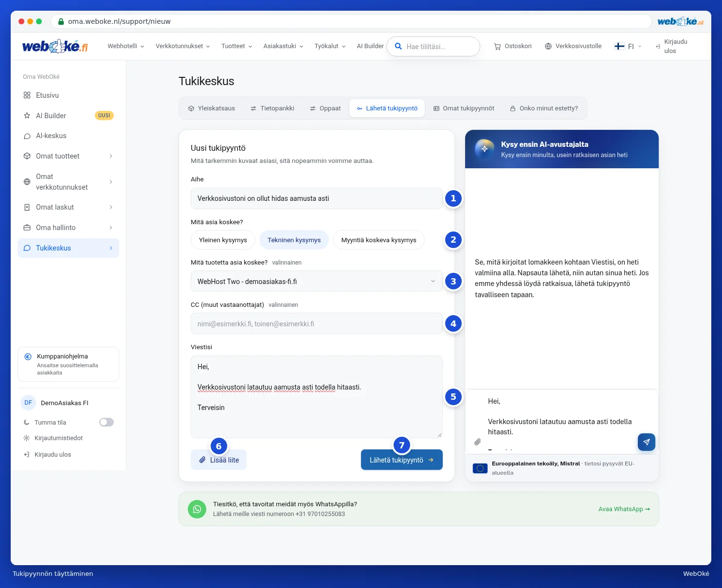The width and height of the screenshot is (722, 588).
Task: Click the DF user avatar in sidebar
Action: (28, 403)
